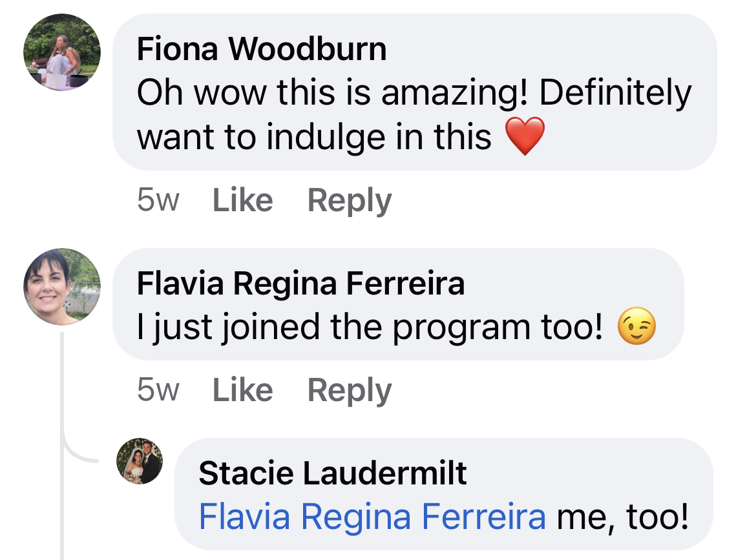
Task: Open Flavia Regina Ferreira's profile picture
Action: point(62,286)
